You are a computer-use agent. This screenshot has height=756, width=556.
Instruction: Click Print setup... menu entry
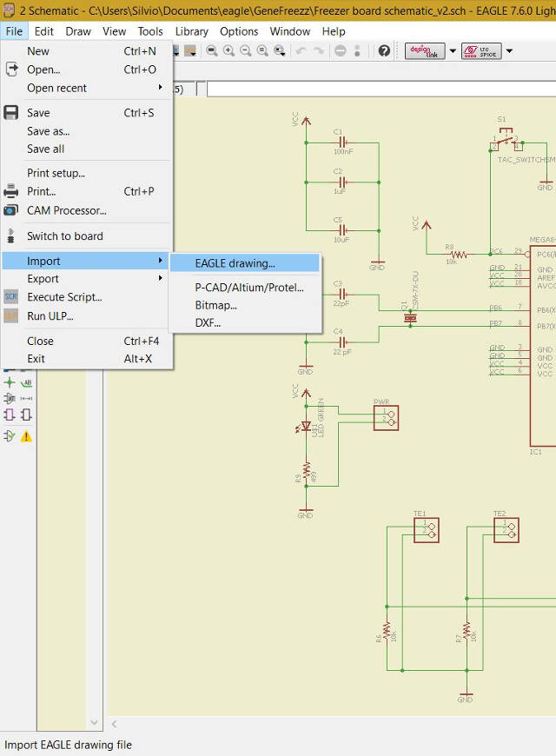(87, 173)
